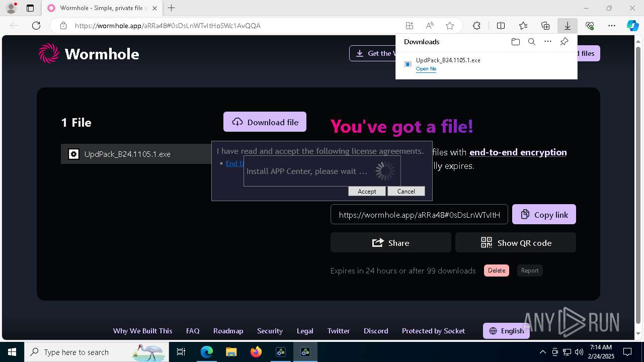Click the Windows Start button

point(12,352)
